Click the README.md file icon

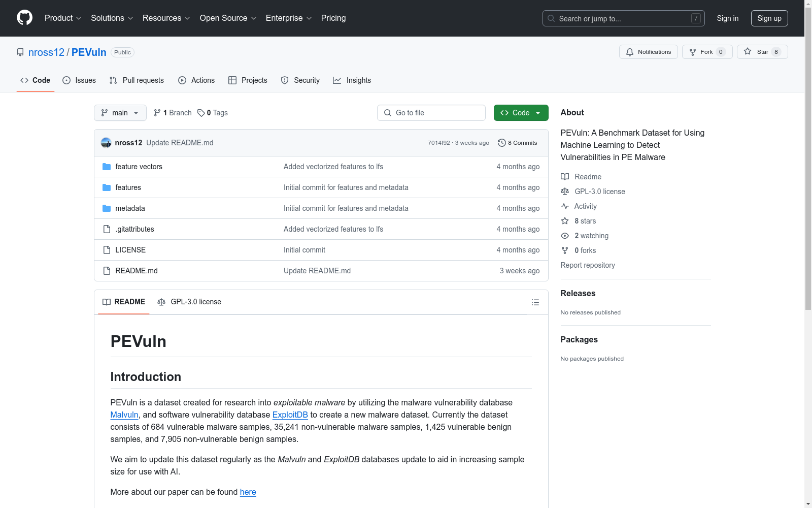tap(107, 271)
